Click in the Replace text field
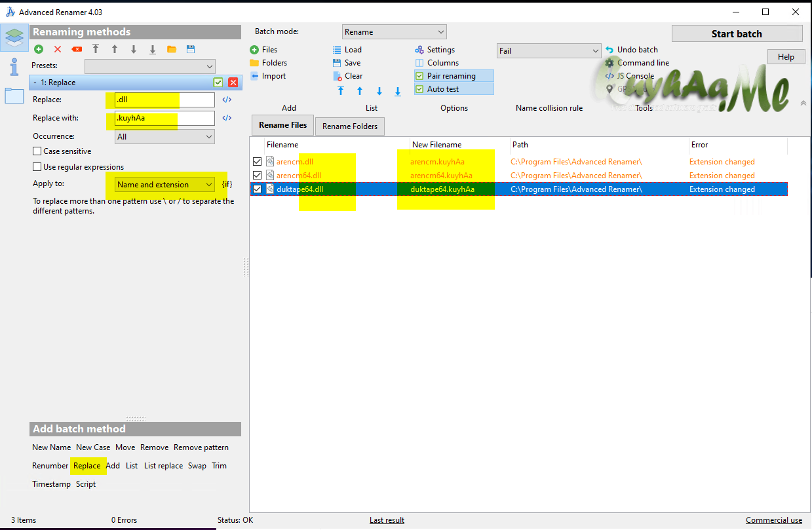 tap(164, 100)
